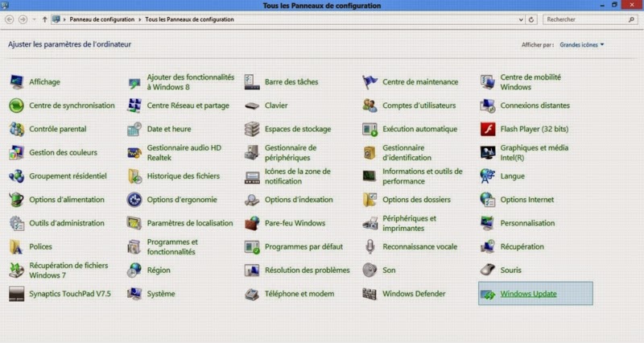
Task: Open the Récupération link
Action: 522,246
